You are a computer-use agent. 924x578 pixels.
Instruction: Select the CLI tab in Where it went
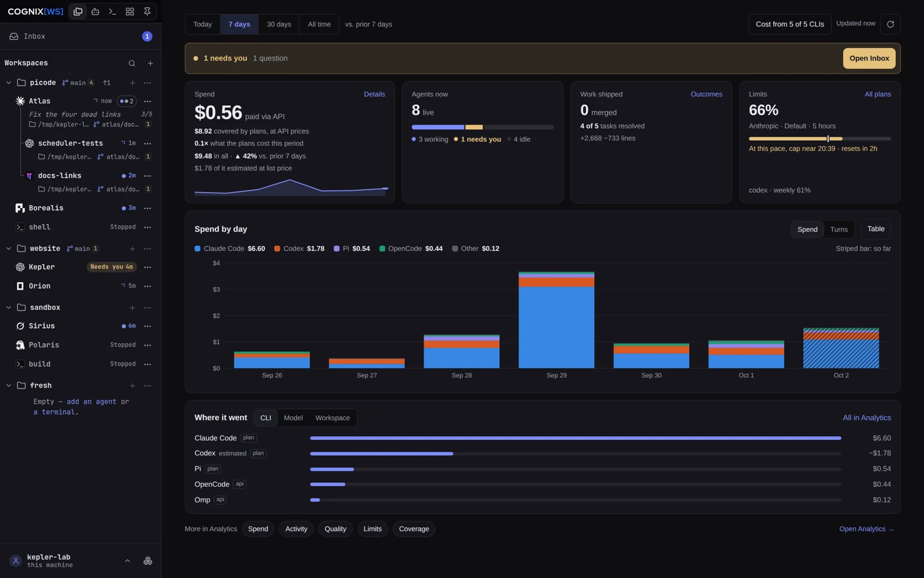click(266, 418)
